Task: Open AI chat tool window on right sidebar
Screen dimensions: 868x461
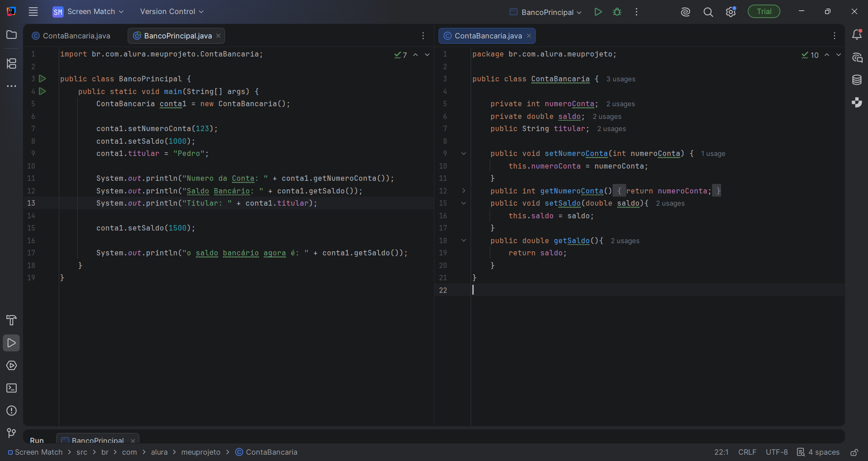Action: (x=857, y=57)
